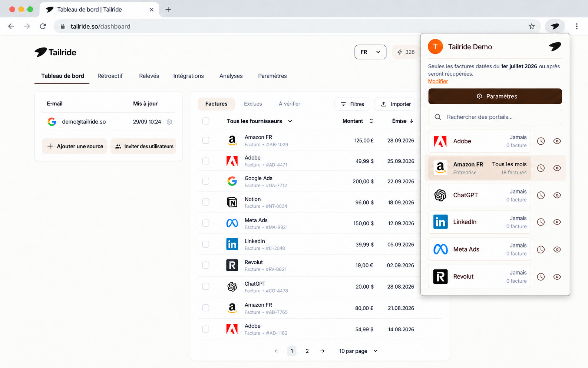This screenshot has width=588, height=368.
Task: Go to page 2 of invoices
Action: (x=307, y=351)
